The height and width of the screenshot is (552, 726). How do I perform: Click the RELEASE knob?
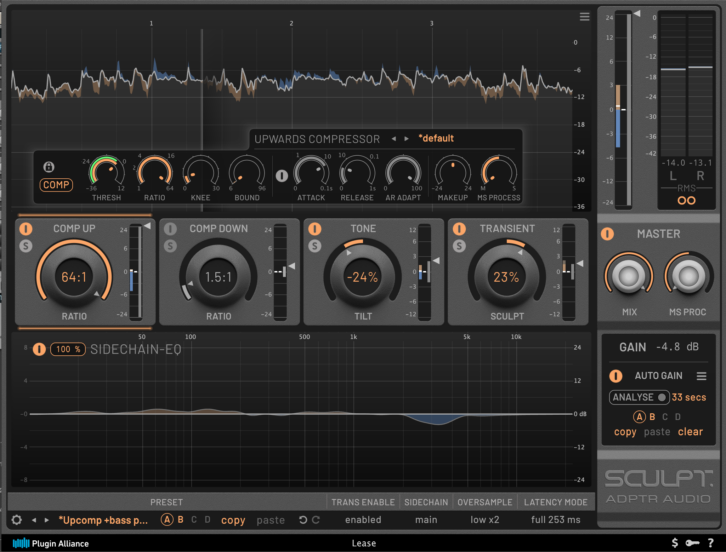[x=357, y=173]
